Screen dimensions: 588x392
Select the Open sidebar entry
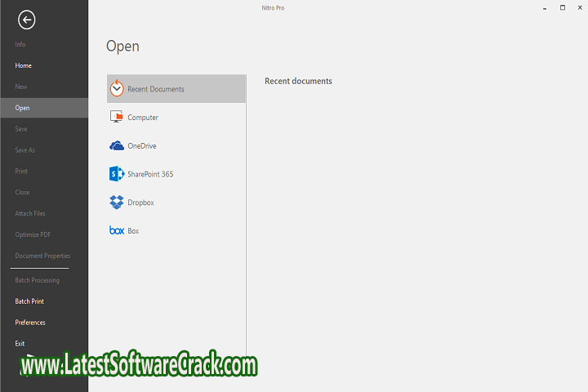tap(22, 108)
